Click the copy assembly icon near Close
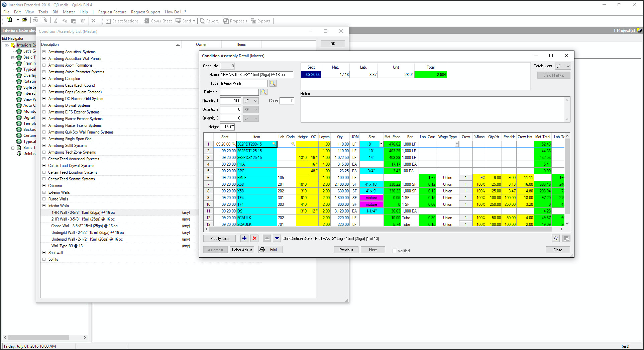Viewport: 644px width, 350px height. (x=555, y=238)
